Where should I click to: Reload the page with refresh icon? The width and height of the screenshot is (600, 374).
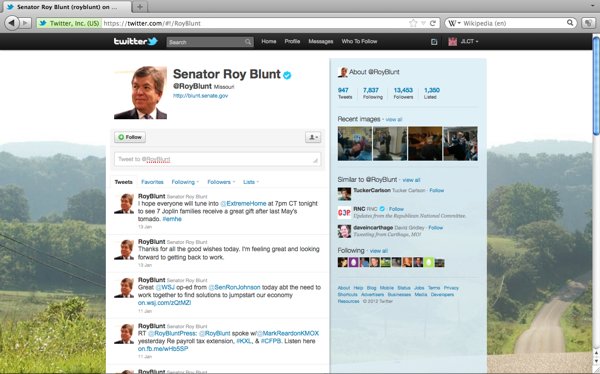[x=433, y=23]
